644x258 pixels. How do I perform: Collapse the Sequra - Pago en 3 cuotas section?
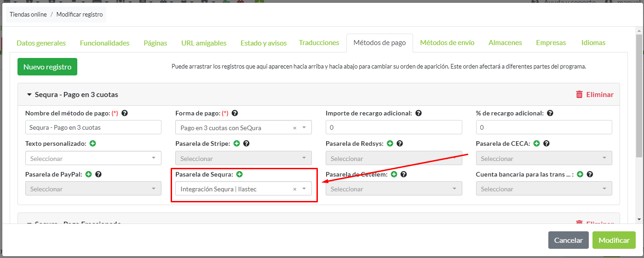(29, 95)
